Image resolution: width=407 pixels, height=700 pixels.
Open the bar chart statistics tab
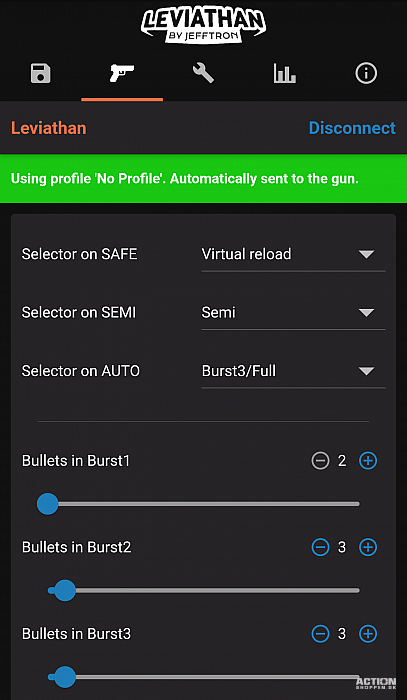[x=285, y=73]
